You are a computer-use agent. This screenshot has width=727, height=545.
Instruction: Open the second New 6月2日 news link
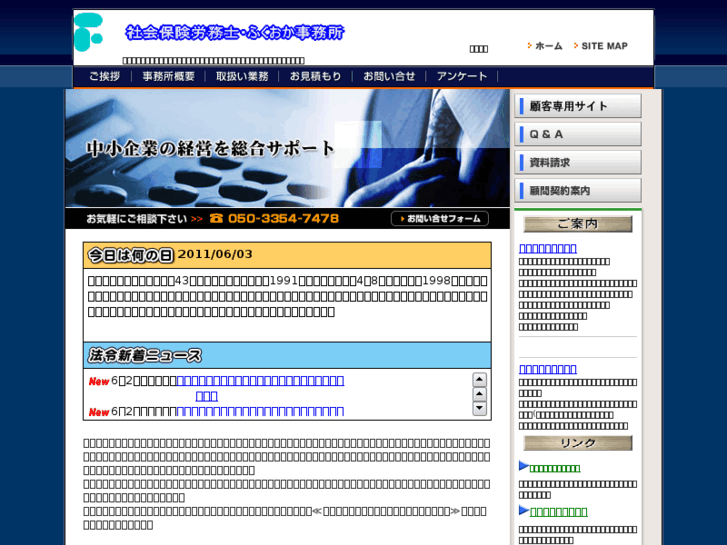coord(260,411)
